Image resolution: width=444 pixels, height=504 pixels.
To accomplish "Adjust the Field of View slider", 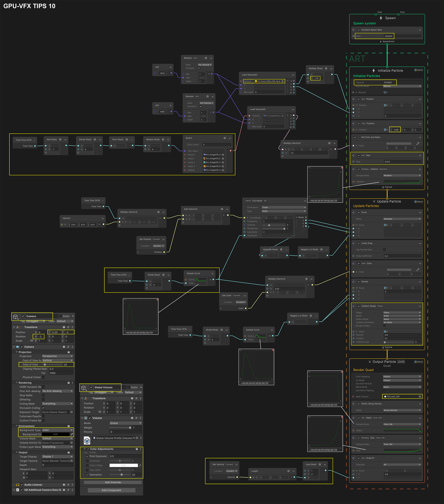I will (x=45, y=364).
